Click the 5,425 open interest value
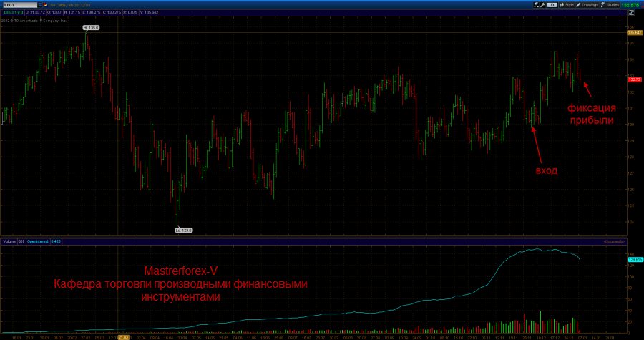644x340 pixels. tap(56, 241)
